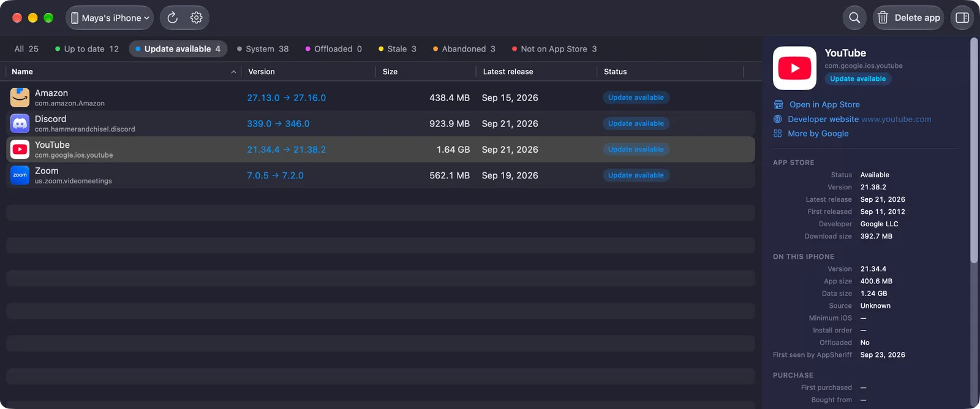Screen dimensions: 980x409
Task: Select Update available filter tab
Action: 178,49
